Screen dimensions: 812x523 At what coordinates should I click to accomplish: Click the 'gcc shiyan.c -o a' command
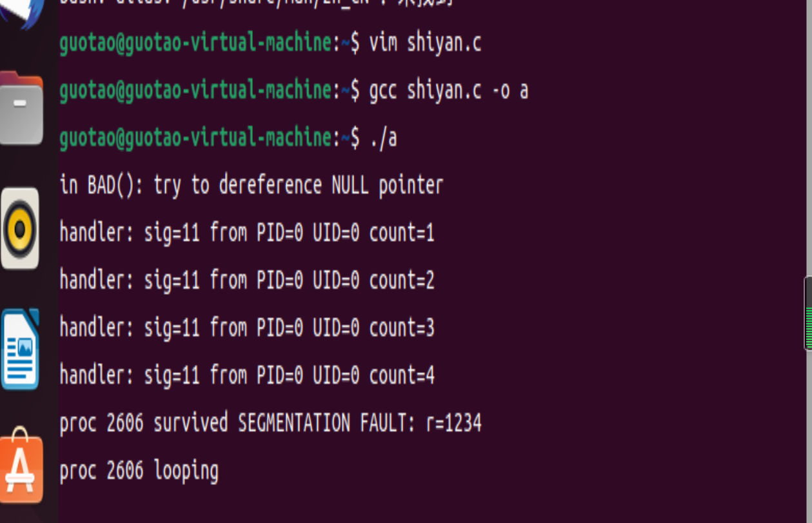(448, 91)
